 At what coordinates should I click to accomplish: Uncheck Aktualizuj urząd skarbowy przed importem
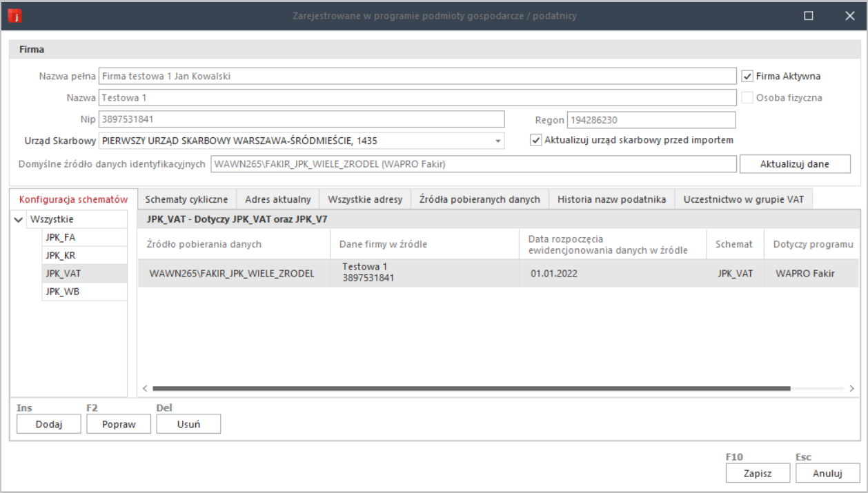pyautogui.click(x=535, y=140)
